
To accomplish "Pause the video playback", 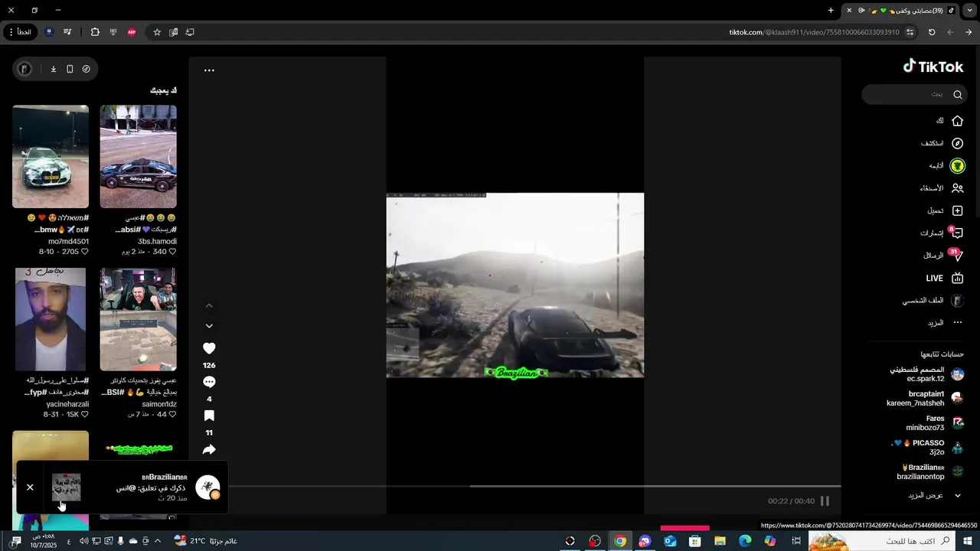I will pos(825,501).
